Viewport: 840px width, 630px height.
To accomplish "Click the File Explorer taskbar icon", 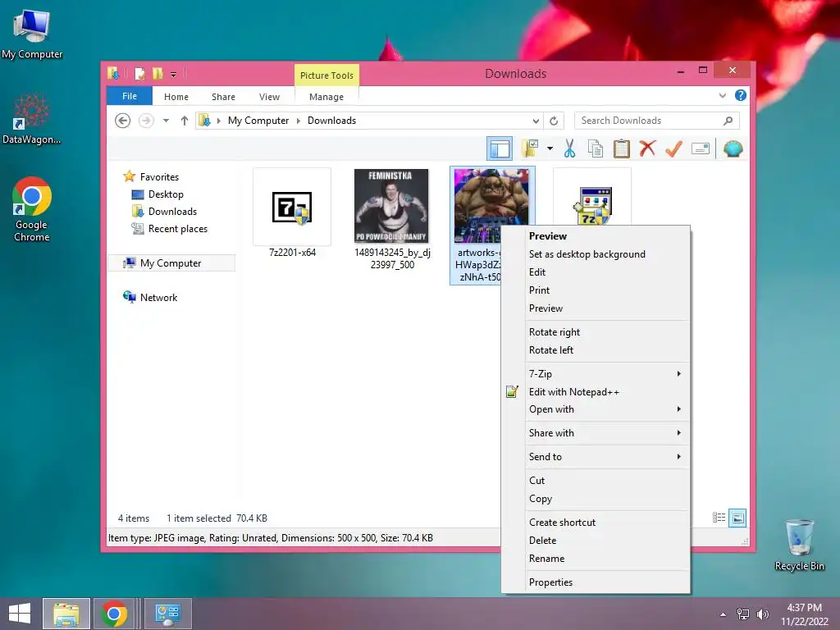I will pyautogui.click(x=66, y=614).
